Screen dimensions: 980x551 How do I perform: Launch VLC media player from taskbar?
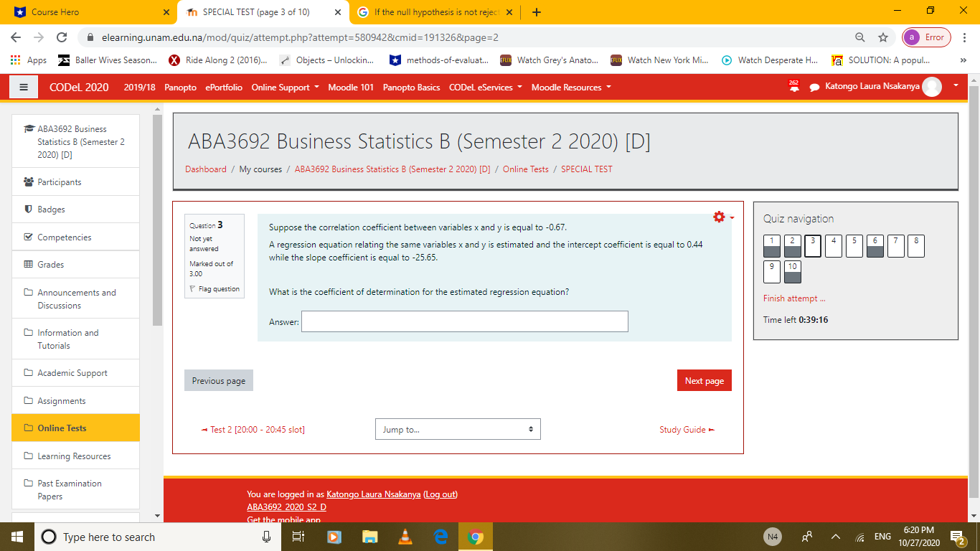[405, 537]
